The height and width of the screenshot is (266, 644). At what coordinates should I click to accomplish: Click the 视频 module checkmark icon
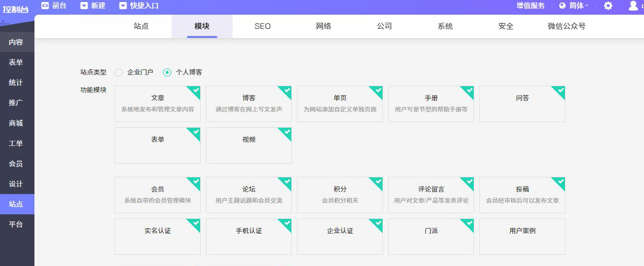point(286,132)
